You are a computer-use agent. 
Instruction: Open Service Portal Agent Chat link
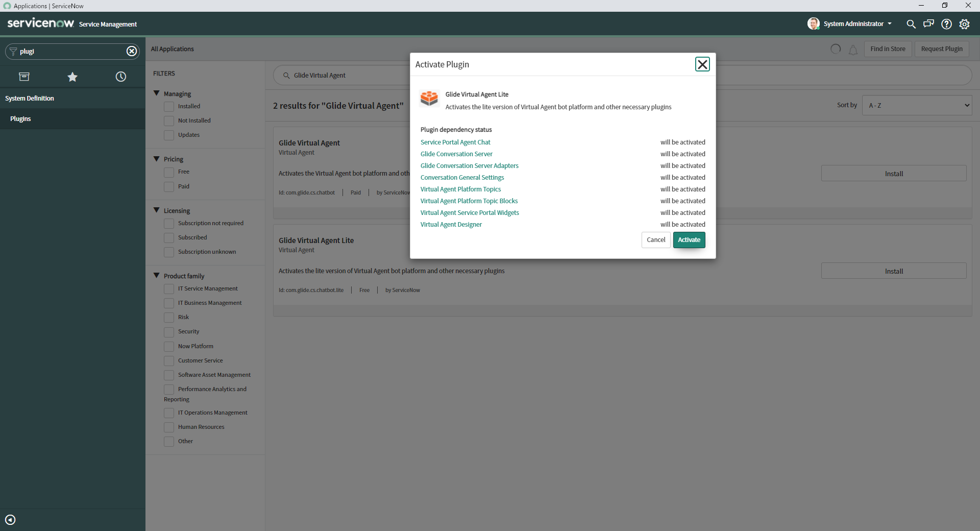pos(455,142)
